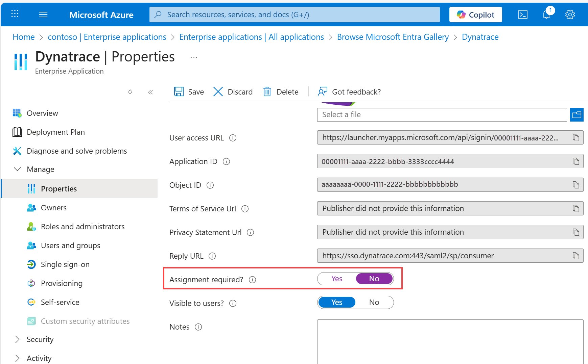Open the portal hamburger menu
Viewport: 588px width, 364px height.
(43, 15)
